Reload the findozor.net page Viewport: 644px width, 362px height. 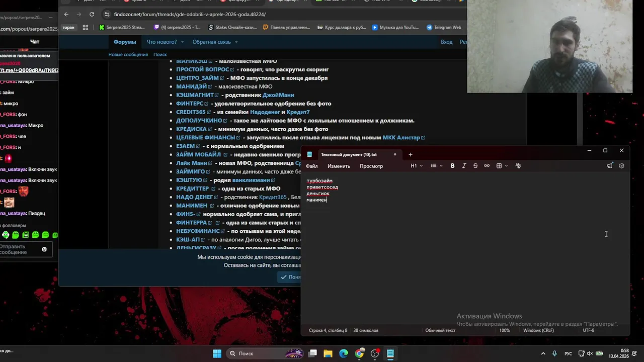pyautogui.click(x=92, y=14)
